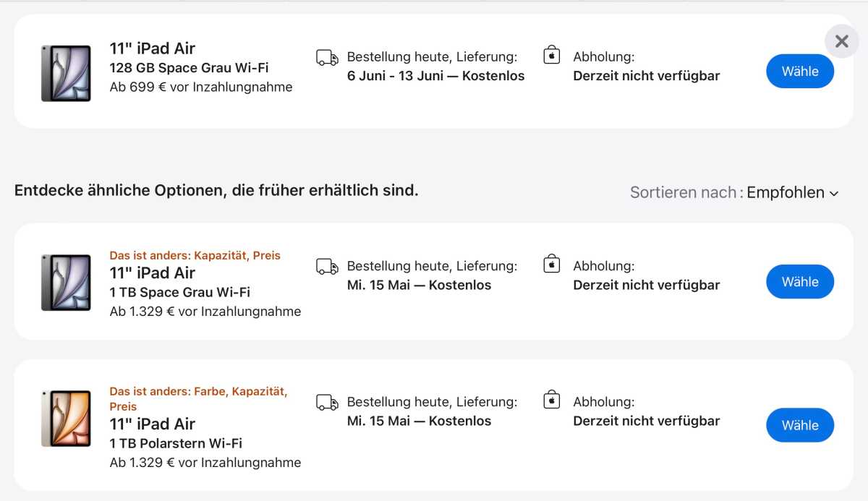Click pickup bag icon for 1 TB Space Grau
The width and height of the screenshot is (868, 501).
[x=552, y=264]
